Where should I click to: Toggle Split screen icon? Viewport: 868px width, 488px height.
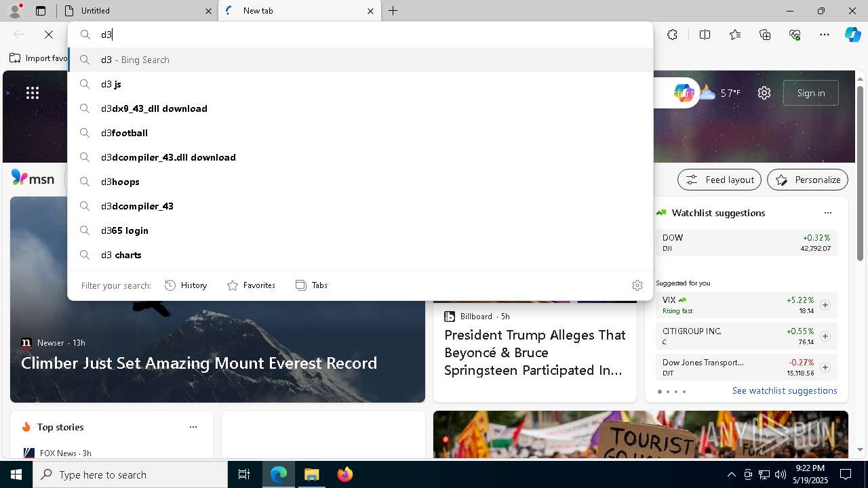705,35
